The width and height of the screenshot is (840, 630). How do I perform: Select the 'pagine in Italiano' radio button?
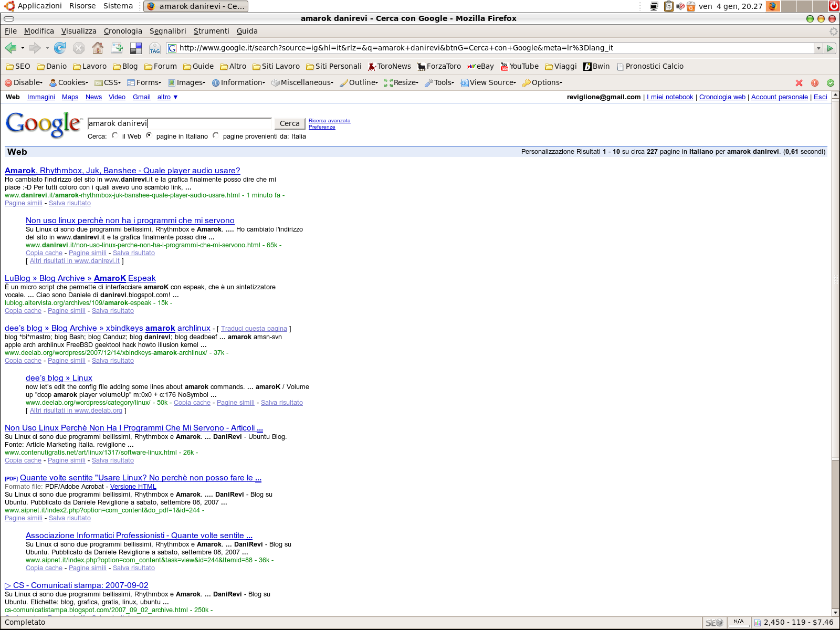click(149, 135)
